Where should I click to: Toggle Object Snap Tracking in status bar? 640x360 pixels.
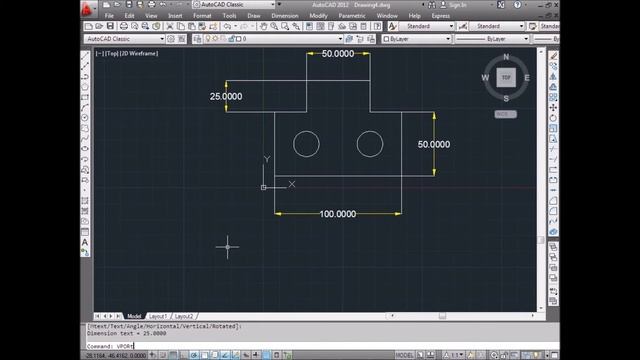(225, 355)
